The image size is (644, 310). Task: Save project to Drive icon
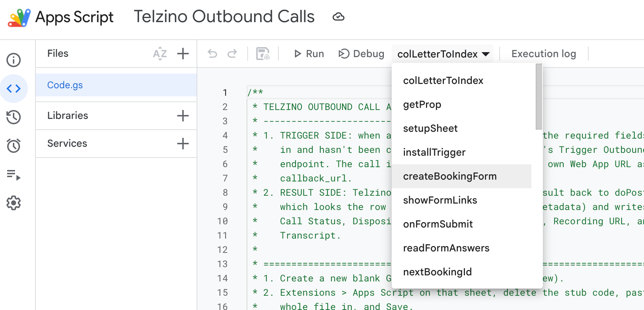click(263, 54)
